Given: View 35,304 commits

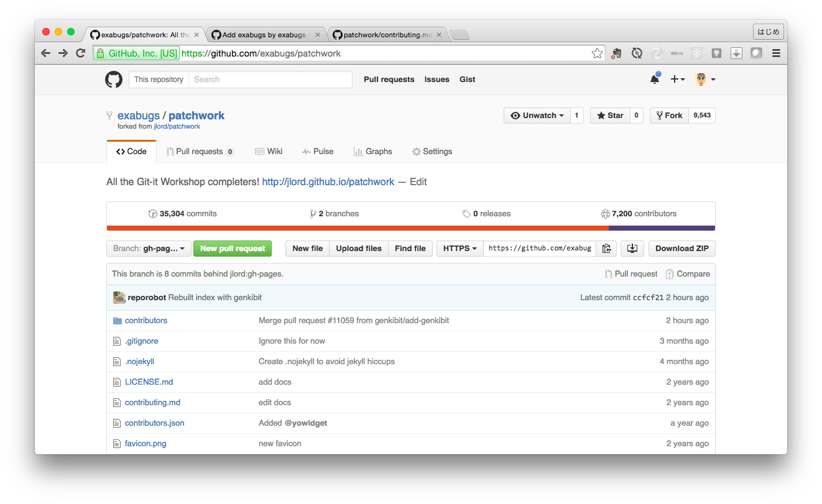Looking at the screenshot, I should pyautogui.click(x=183, y=214).
